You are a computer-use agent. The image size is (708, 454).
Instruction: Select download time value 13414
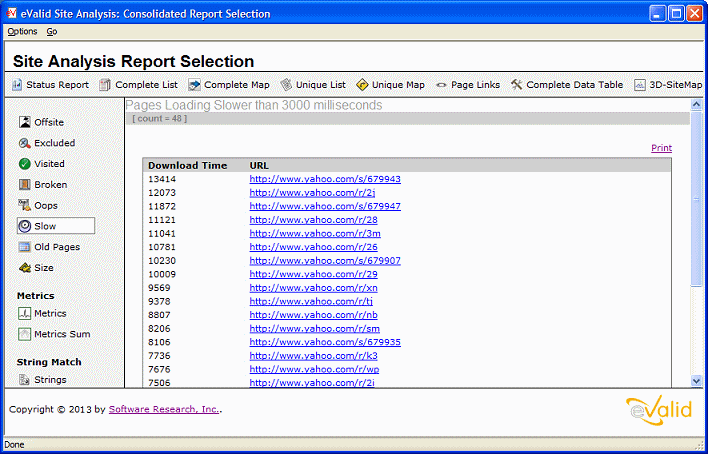pos(162,179)
